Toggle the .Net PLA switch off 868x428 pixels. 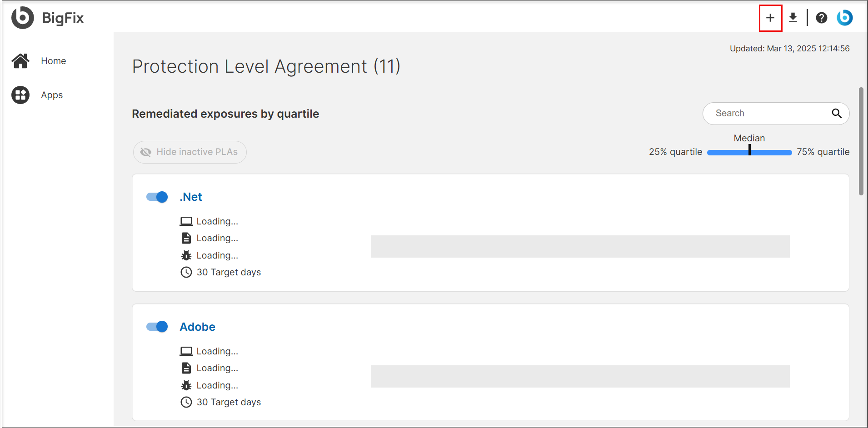157,197
